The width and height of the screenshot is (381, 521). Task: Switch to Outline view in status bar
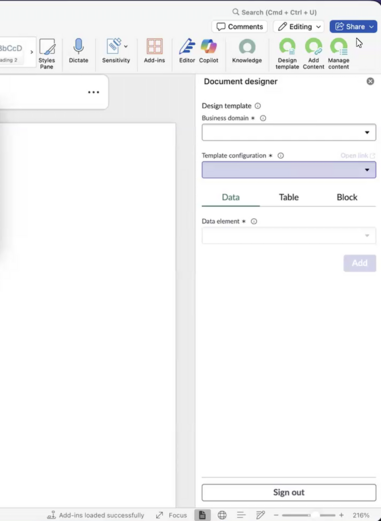pos(241,515)
